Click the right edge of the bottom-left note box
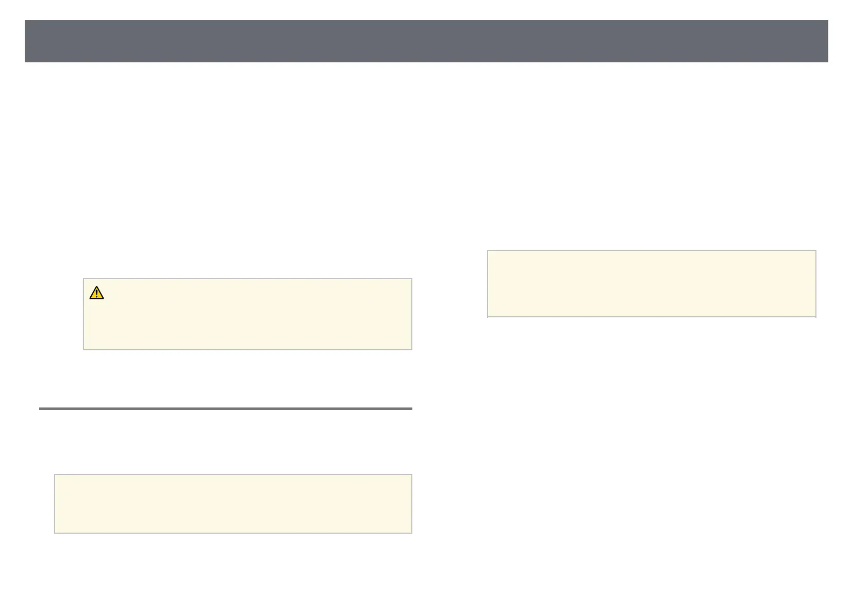Screen dimensions: 868x613 pos(411,503)
